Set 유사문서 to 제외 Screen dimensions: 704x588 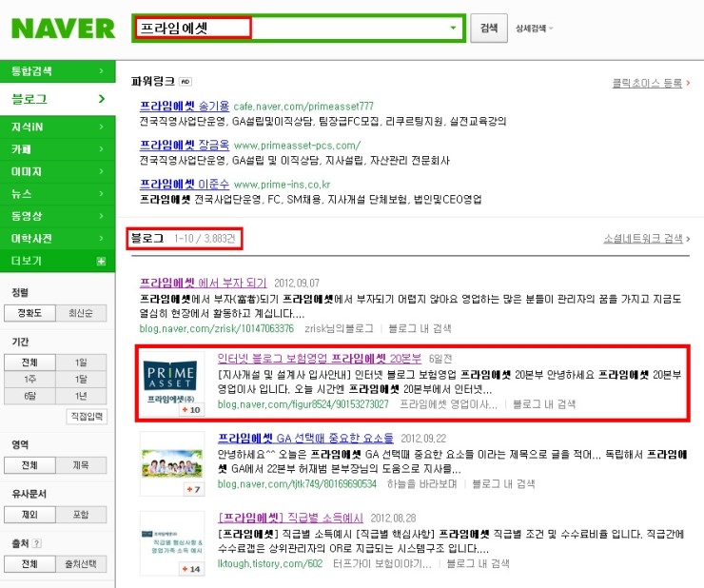29,515
